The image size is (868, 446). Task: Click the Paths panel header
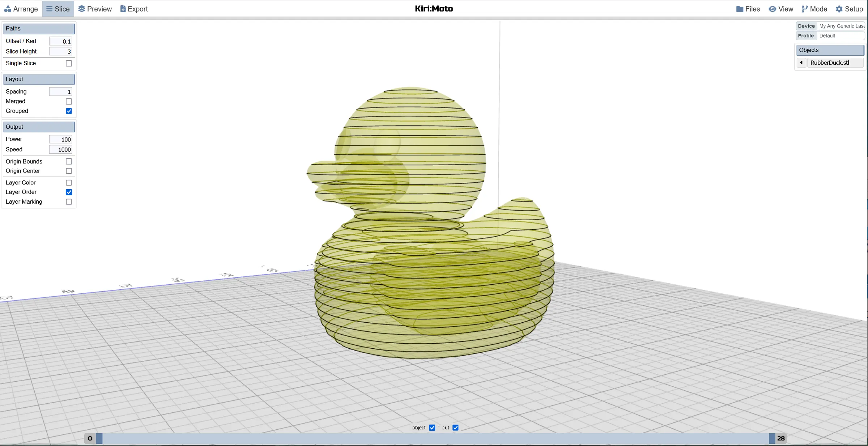(39, 29)
